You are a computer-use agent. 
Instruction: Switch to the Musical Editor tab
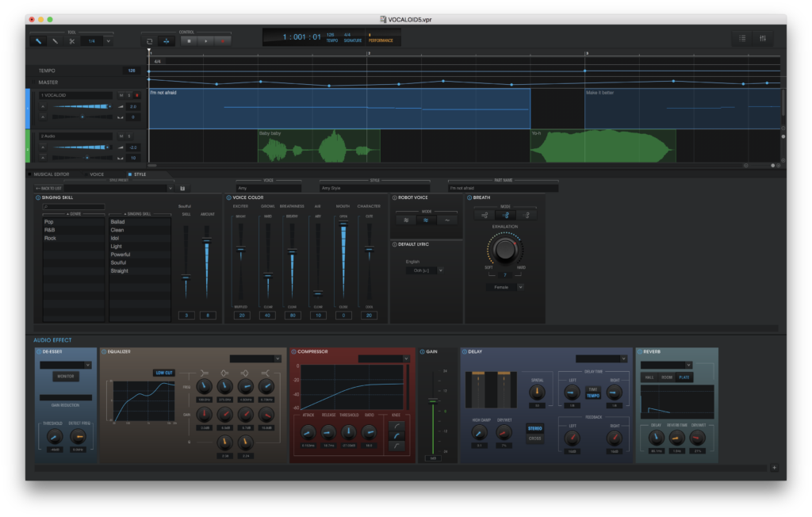coord(52,174)
